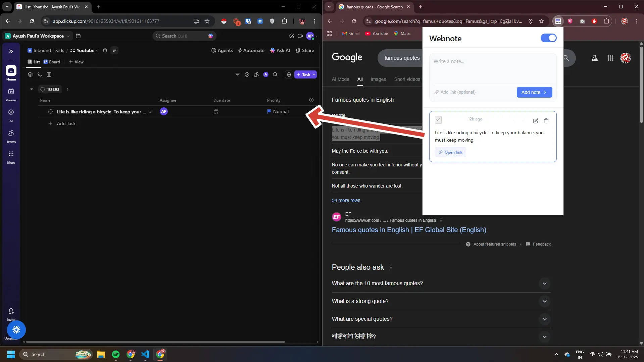Select the search icon in the task toolbar
Screen dimensions: 644x362
(275, 74)
